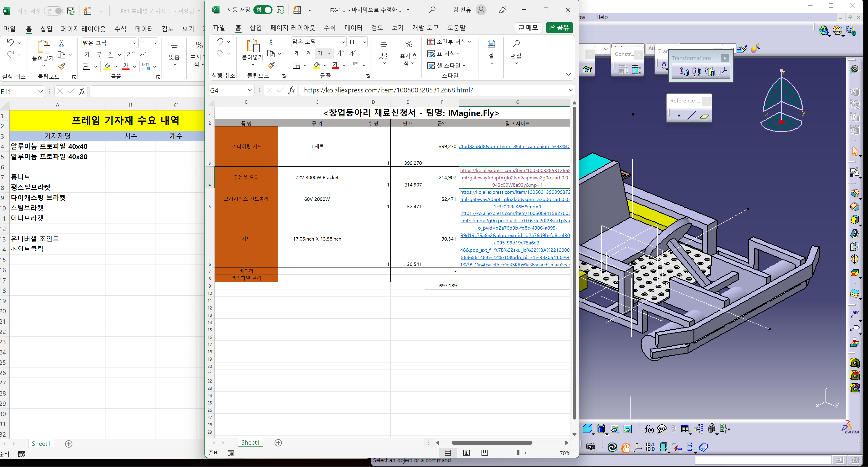Viewport: 868px width, 467px height.
Task: Open search magnifier in Excel title bar
Action: (432, 10)
